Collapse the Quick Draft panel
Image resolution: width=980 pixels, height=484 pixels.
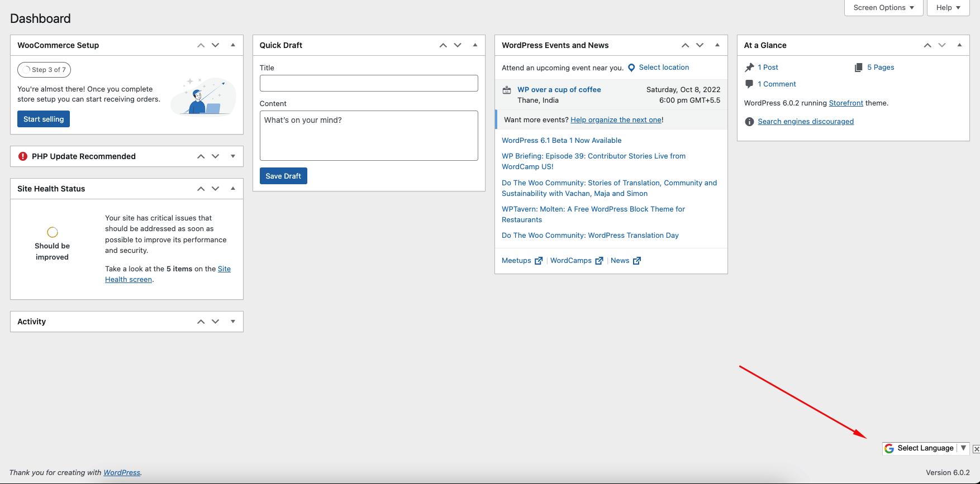475,45
